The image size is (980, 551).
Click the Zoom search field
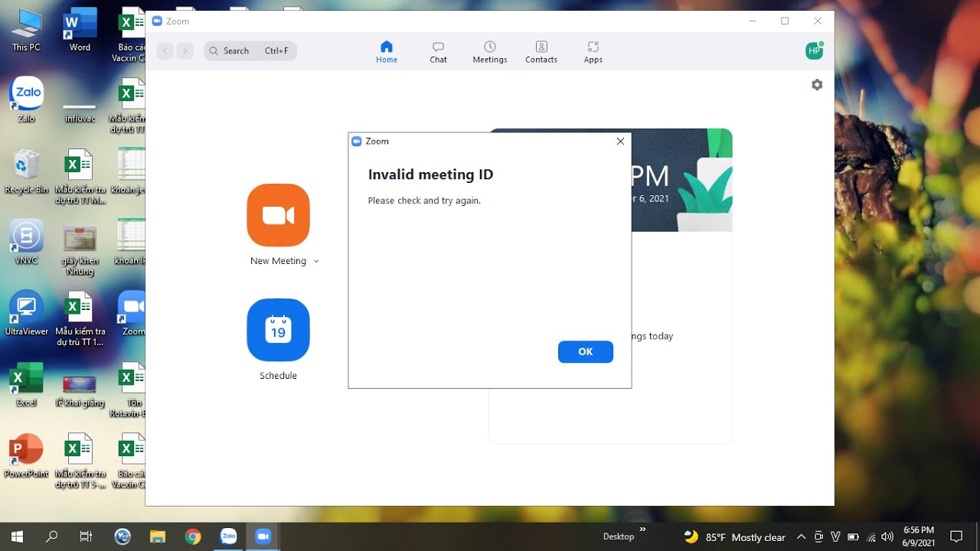(250, 51)
